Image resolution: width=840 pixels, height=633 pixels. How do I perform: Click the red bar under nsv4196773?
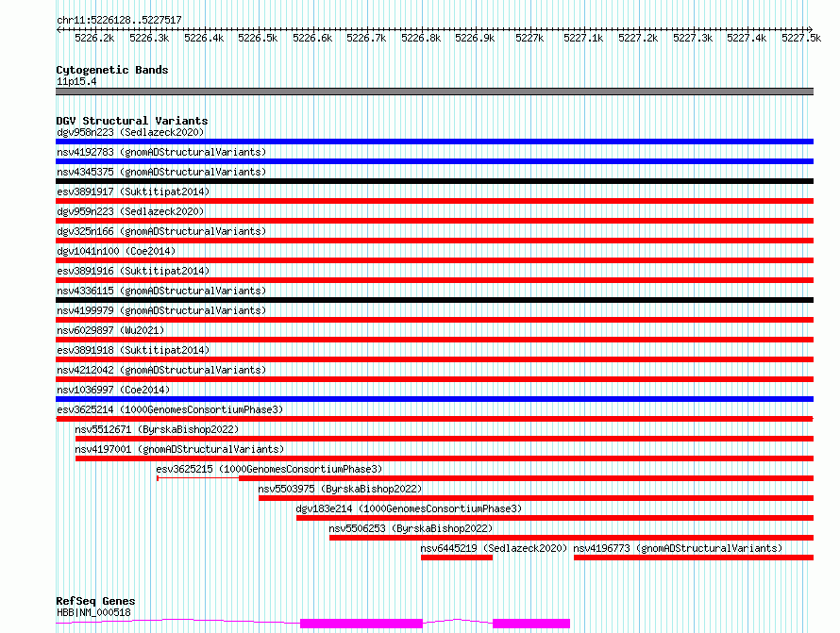click(x=694, y=558)
